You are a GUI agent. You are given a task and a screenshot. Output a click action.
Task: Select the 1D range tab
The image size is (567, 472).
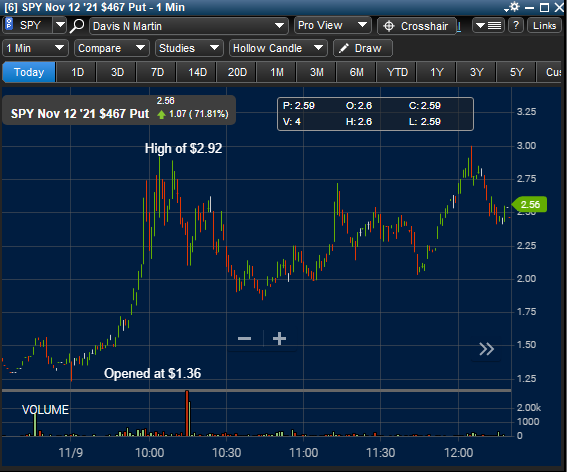[x=77, y=72]
